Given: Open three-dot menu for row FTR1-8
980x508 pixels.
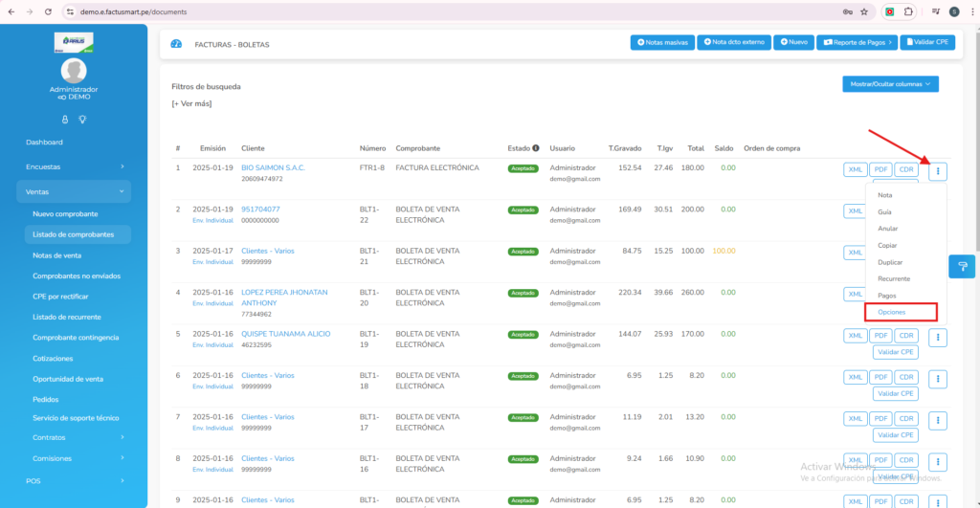Looking at the screenshot, I should coord(938,170).
